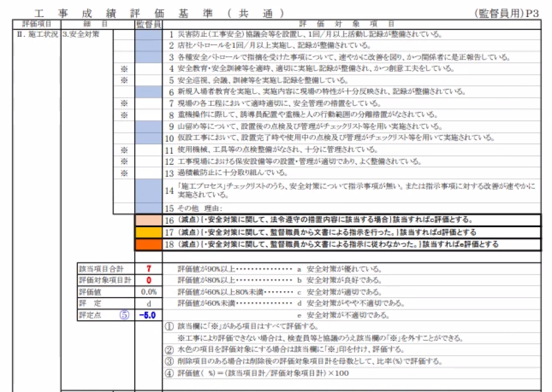The height and width of the screenshot is (392, 552).
Task: Click the ※ mark in row 13
Action: [124, 173]
